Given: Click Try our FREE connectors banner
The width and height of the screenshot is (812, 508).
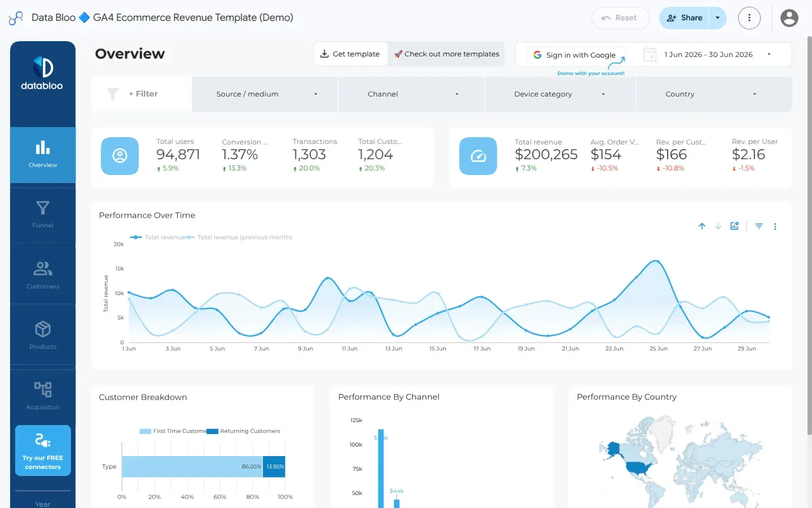Looking at the screenshot, I should point(43,450).
